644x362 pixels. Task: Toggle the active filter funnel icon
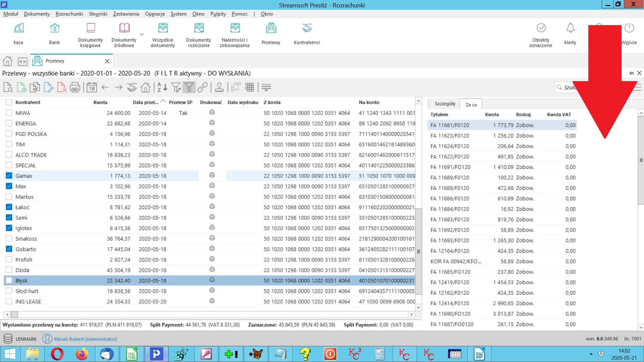click(x=189, y=87)
